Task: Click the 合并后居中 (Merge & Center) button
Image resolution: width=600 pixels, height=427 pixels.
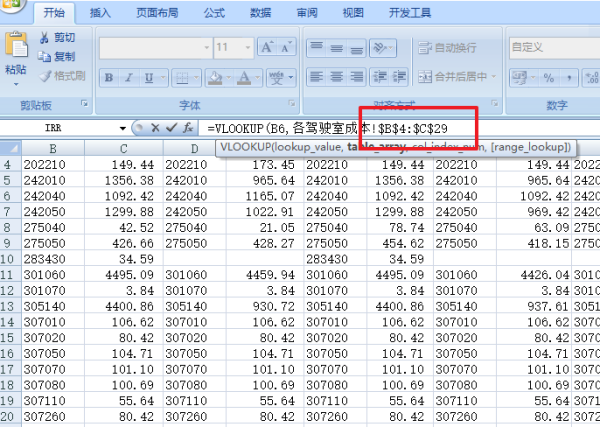Action: tap(453, 76)
